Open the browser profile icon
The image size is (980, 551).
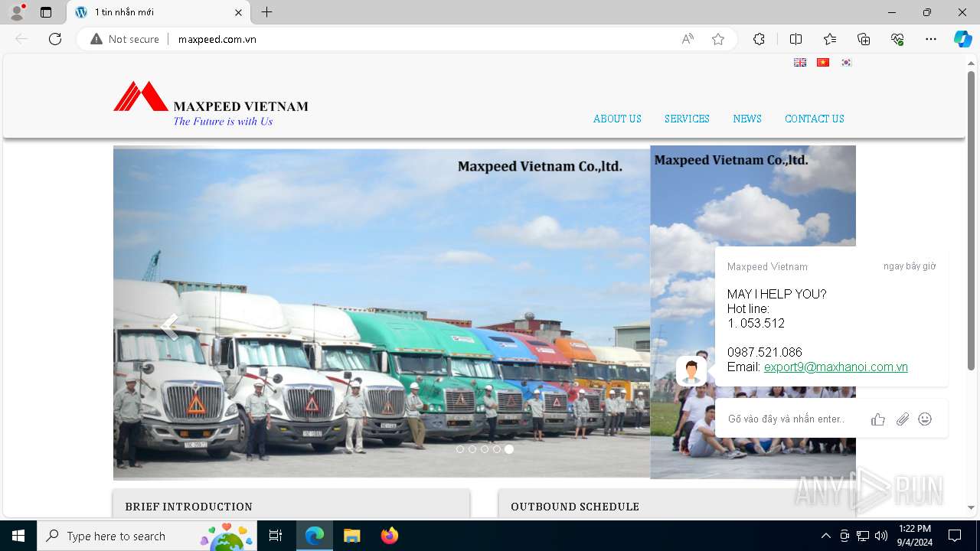click(17, 12)
